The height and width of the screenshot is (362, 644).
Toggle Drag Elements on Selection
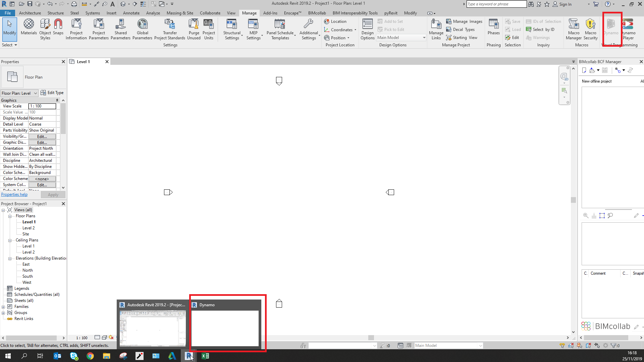coord(597,346)
